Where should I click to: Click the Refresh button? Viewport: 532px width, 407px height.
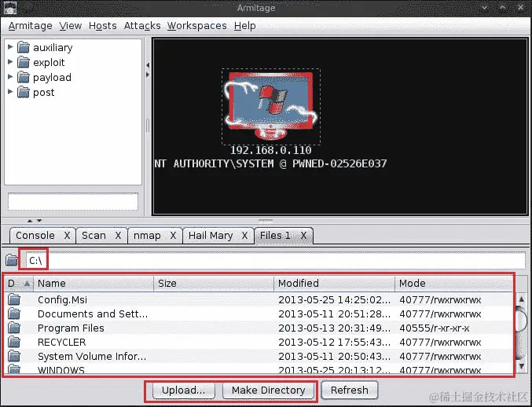(x=350, y=390)
